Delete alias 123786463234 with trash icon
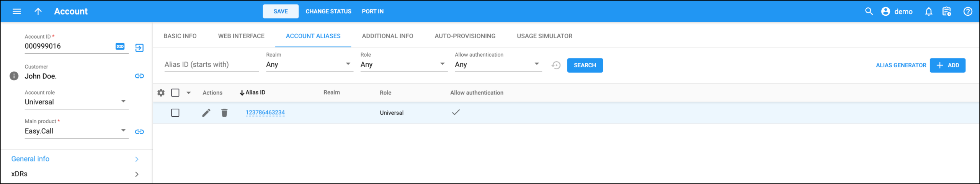Image resolution: width=980 pixels, height=184 pixels. tap(224, 112)
